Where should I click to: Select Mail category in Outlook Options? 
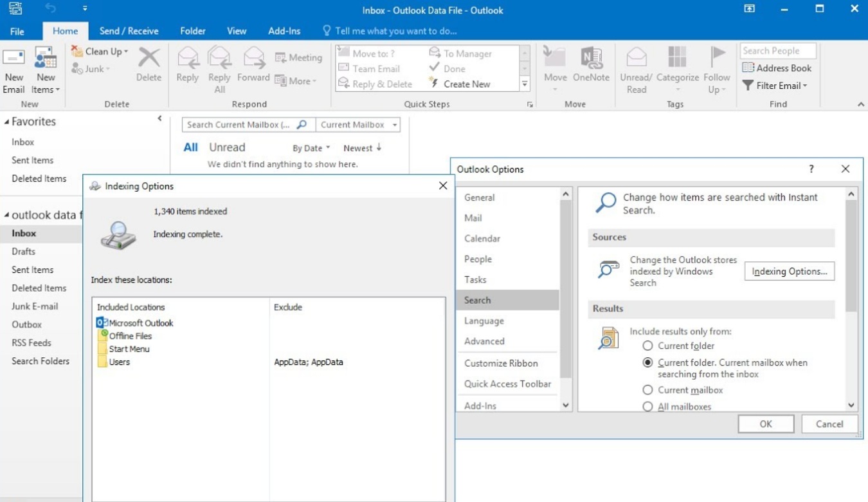click(508, 218)
